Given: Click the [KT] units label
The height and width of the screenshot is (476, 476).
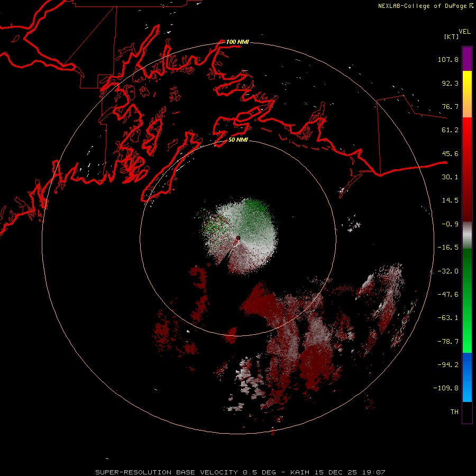Looking at the screenshot, I should coord(452,36).
